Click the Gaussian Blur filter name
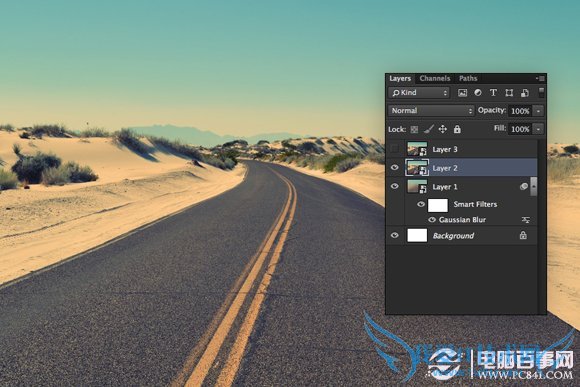The width and height of the screenshot is (580, 387). (x=462, y=220)
